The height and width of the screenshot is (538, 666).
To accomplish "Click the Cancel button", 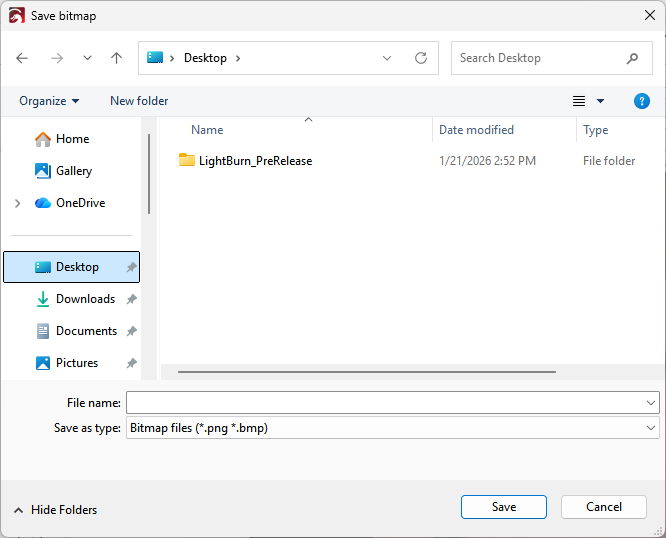I will [x=604, y=507].
